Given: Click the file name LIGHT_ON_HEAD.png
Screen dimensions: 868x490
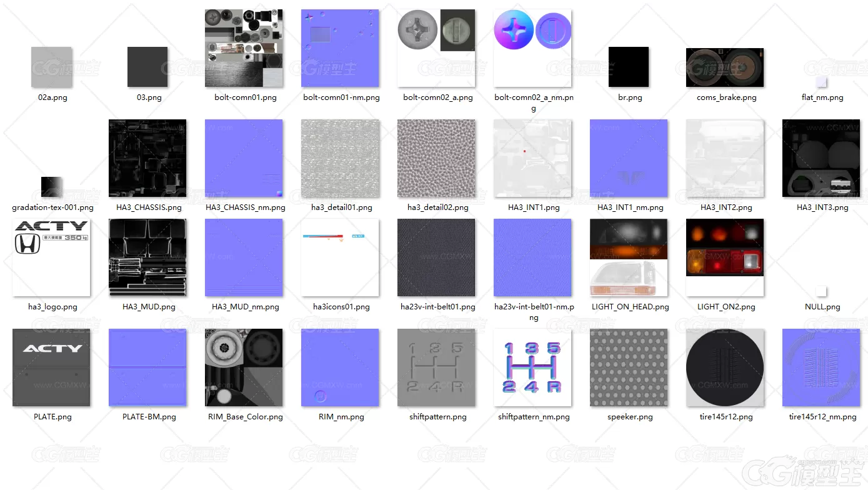Looking at the screenshot, I should pyautogui.click(x=630, y=307).
